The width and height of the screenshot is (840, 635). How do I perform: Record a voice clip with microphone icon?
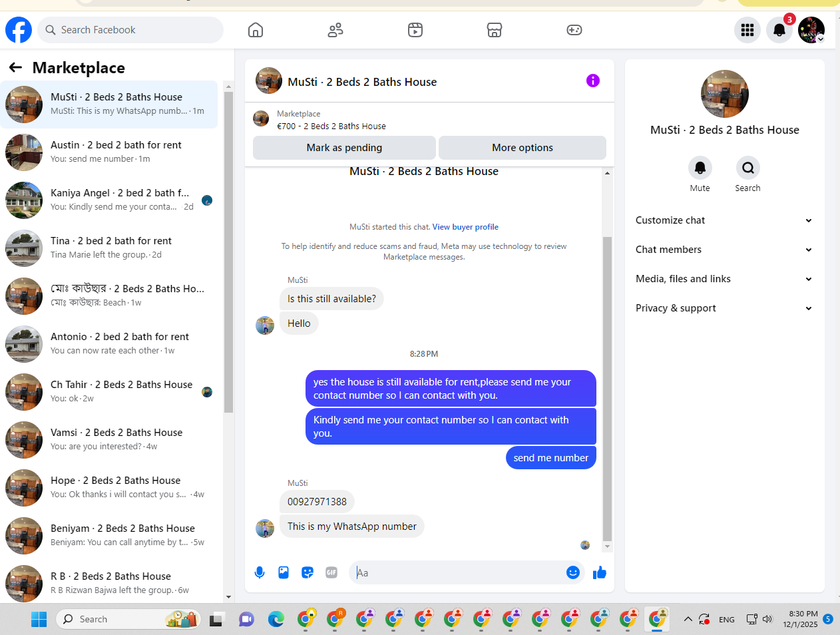(x=260, y=572)
